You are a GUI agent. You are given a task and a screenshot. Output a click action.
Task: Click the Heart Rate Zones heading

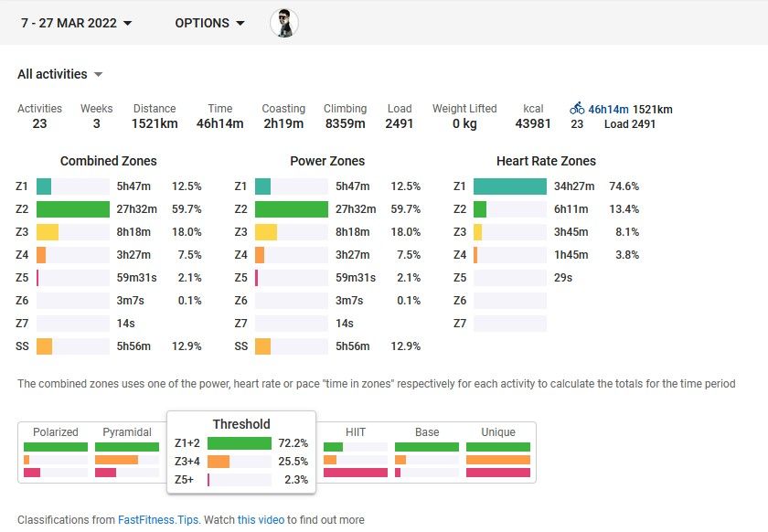pyautogui.click(x=546, y=161)
